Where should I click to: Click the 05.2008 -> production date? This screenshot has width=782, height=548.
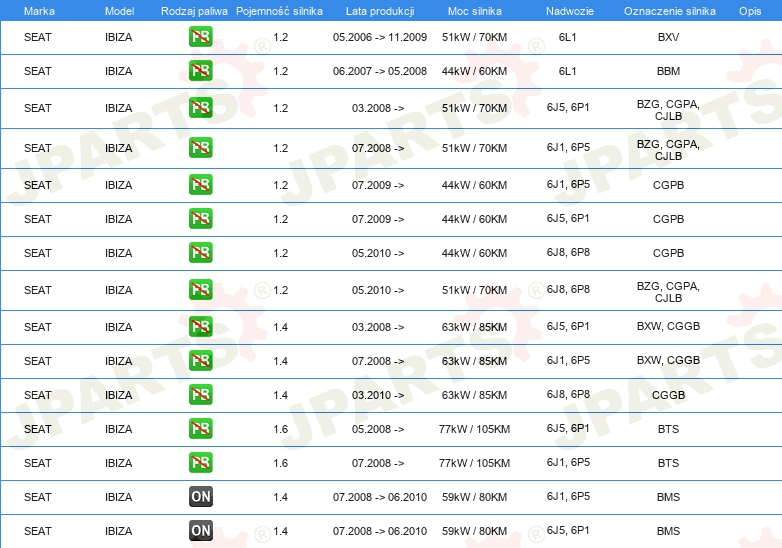point(378,429)
